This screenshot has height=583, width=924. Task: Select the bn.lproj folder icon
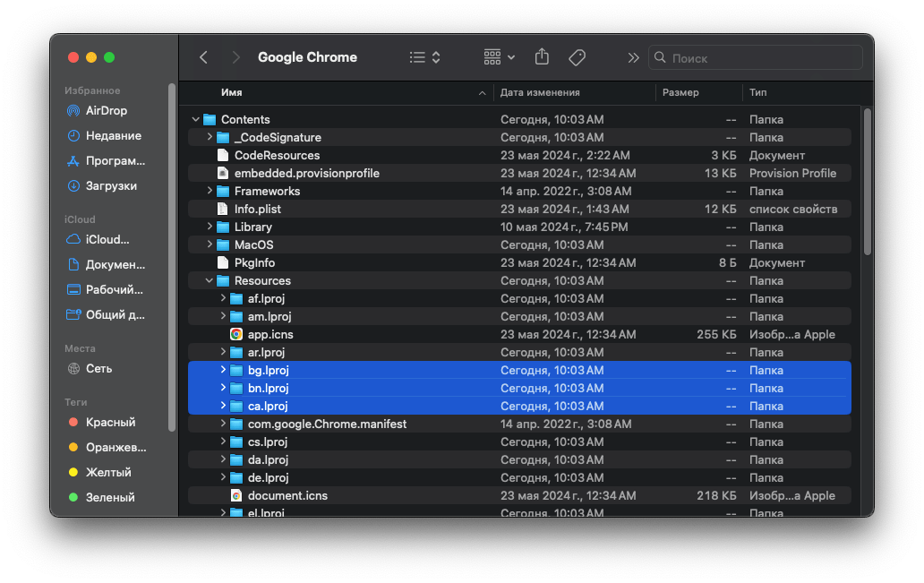236,388
